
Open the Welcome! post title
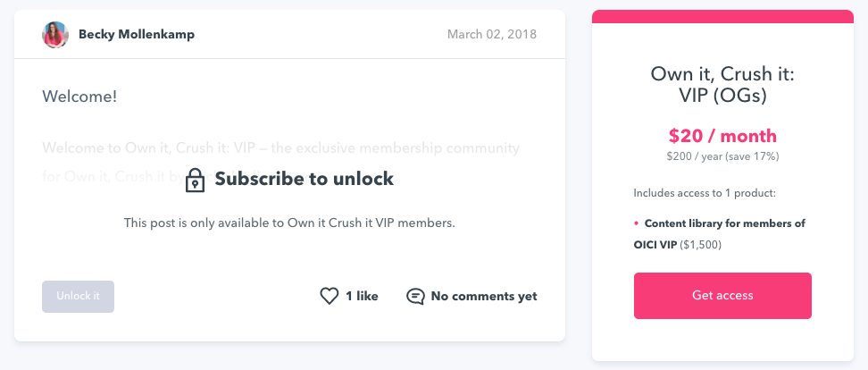pos(79,96)
